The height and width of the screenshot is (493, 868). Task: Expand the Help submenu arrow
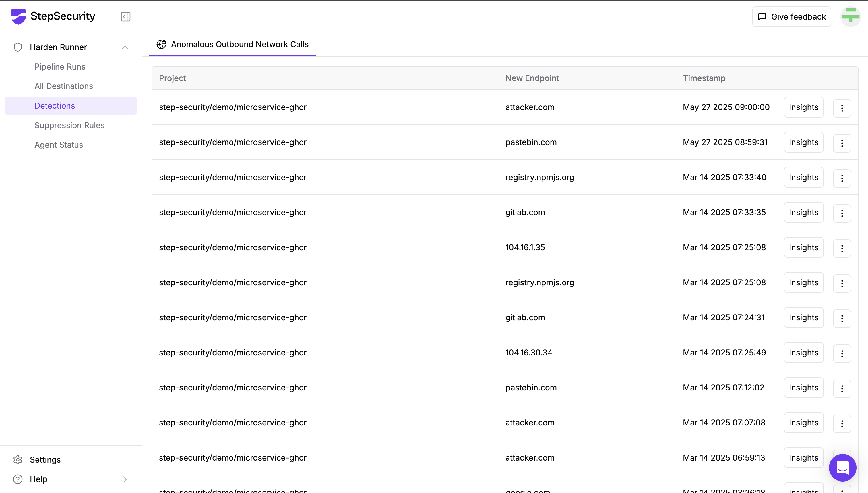[x=125, y=479]
